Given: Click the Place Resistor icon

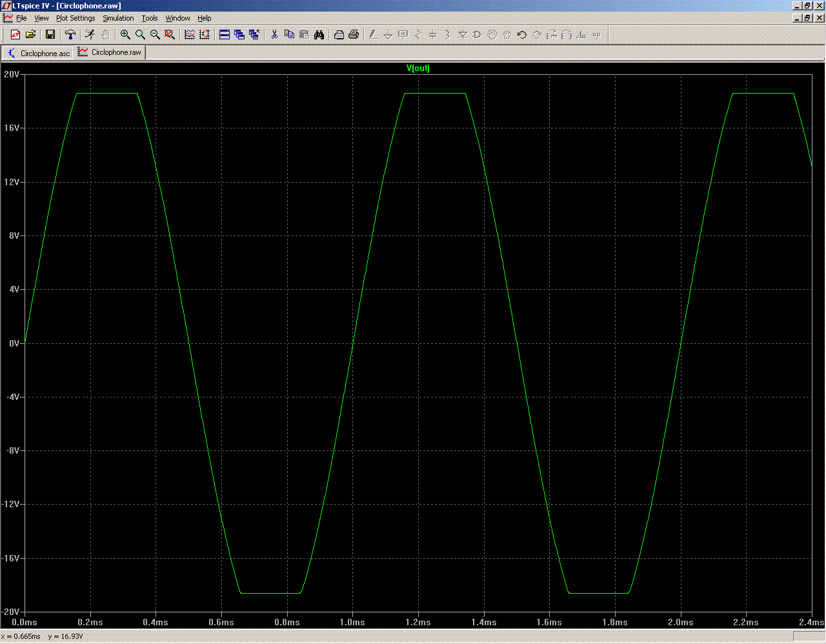Looking at the screenshot, I should point(418,35).
